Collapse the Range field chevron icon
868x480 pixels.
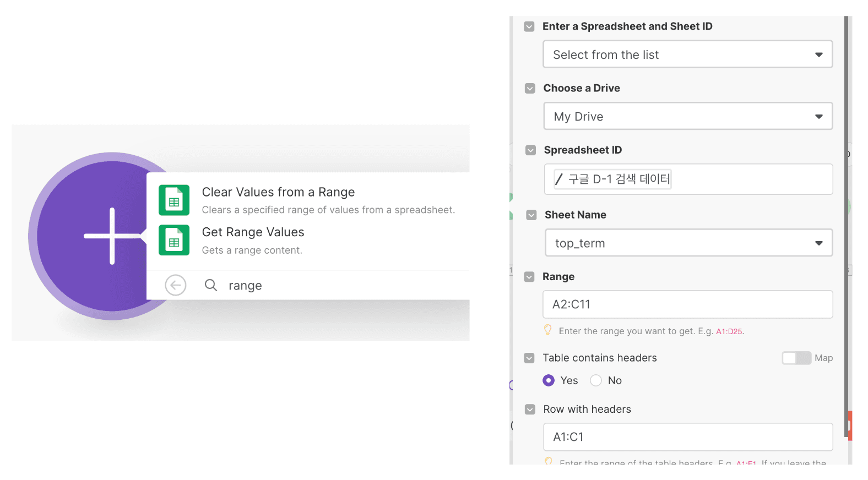pyautogui.click(x=529, y=277)
